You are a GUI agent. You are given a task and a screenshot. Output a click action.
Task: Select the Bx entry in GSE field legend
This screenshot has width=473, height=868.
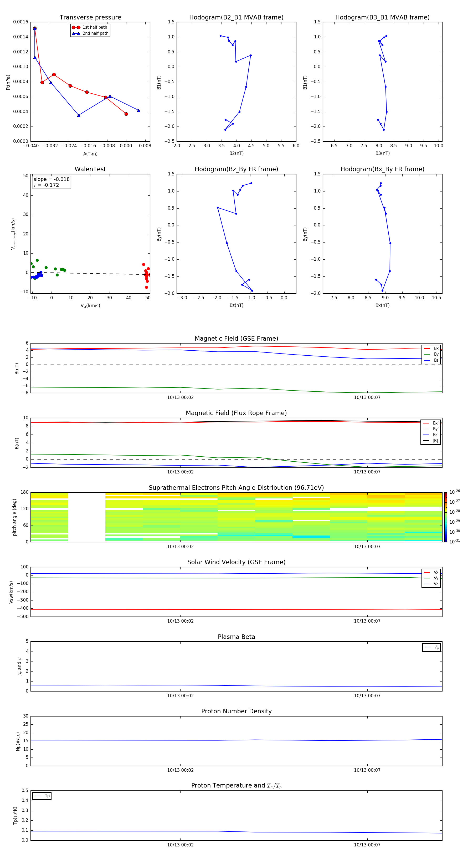(x=431, y=349)
